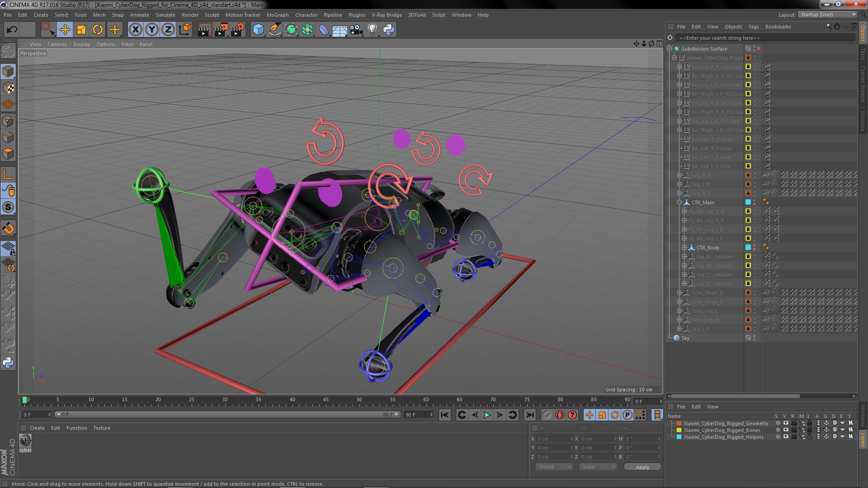The width and height of the screenshot is (868, 488).
Task: Click Geometry layer orange color swatch
Action: [x=679, y=423]
